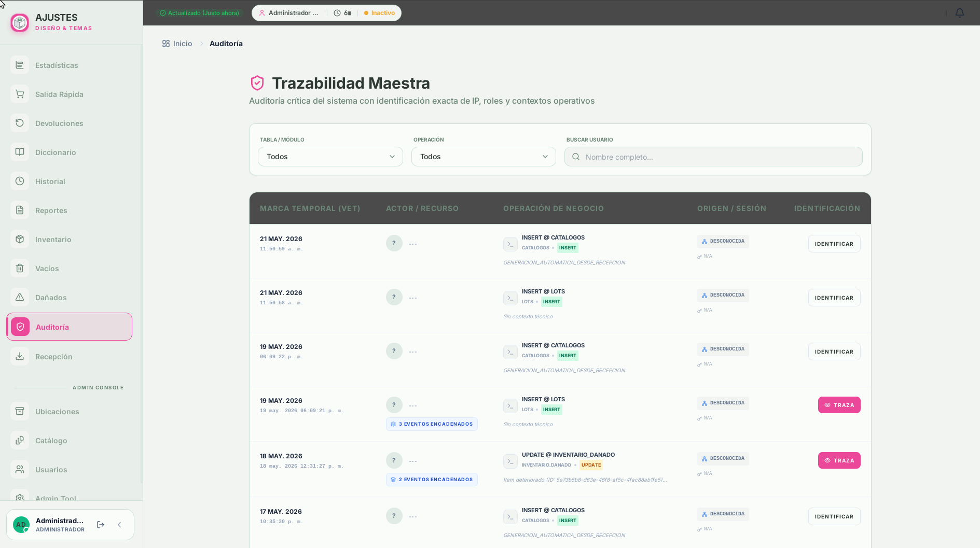Click the shield icon beside Trazabilidad Maestra

point(257,83)
